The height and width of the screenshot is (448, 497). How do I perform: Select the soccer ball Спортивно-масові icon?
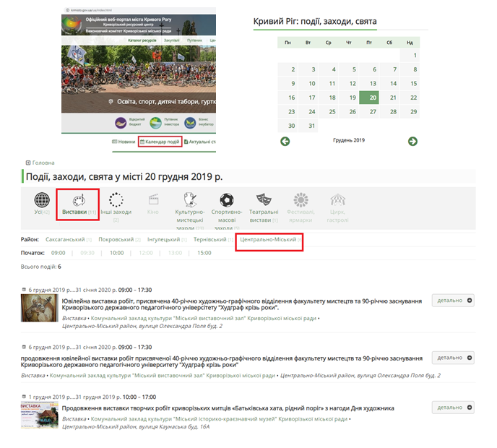[x=227, y=199]
